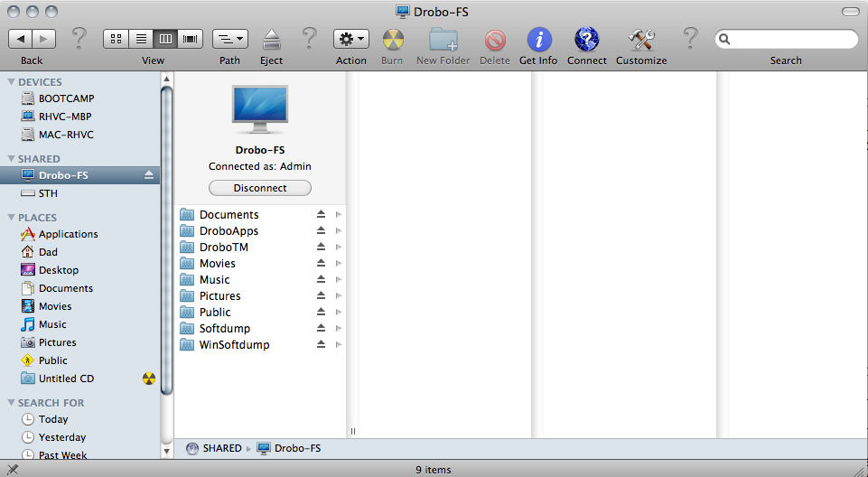Collapse the PLACES sidebar section
The image size is (868, 477).
[x=11, y=218]
